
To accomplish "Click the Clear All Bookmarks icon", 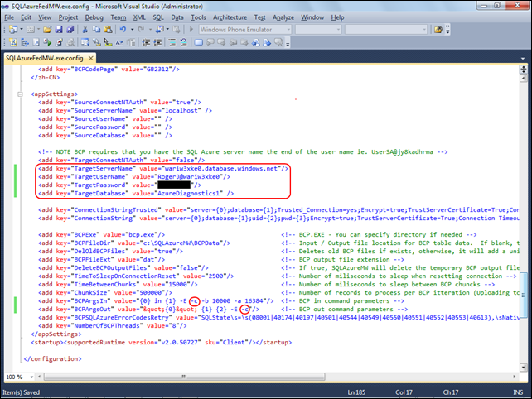I will pos(278,42).
